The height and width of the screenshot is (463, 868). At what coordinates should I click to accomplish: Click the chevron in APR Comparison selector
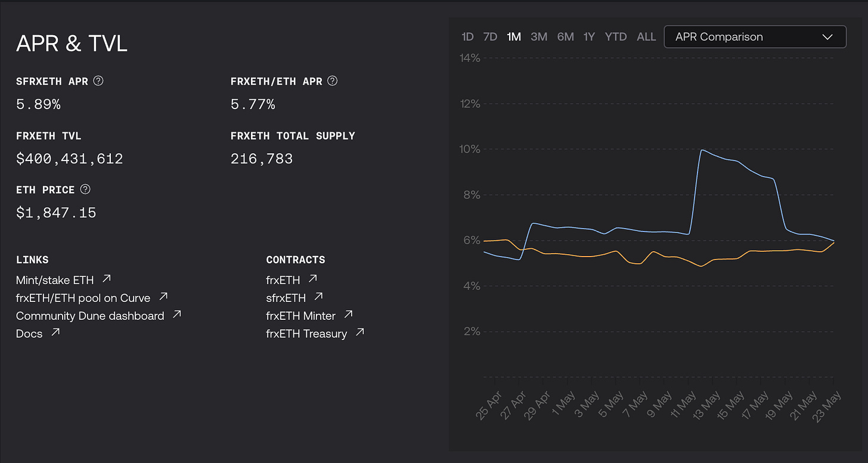tap(827, 37)
